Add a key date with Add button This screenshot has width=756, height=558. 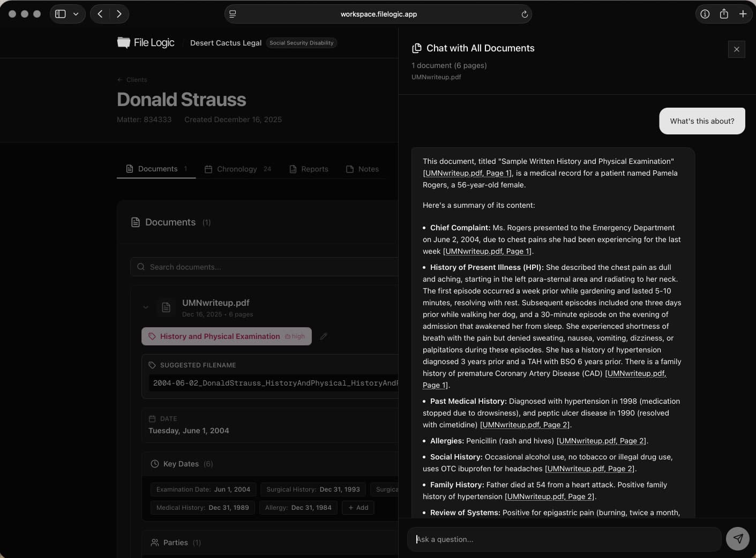click(358, 508)
